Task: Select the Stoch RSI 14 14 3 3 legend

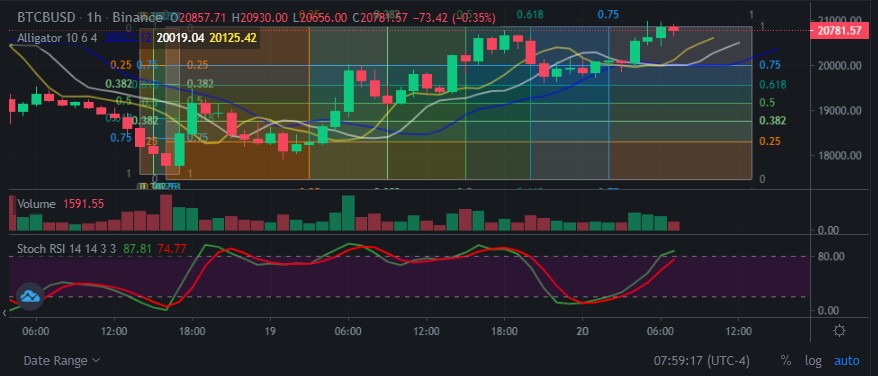Action: (x=67, y=248)
